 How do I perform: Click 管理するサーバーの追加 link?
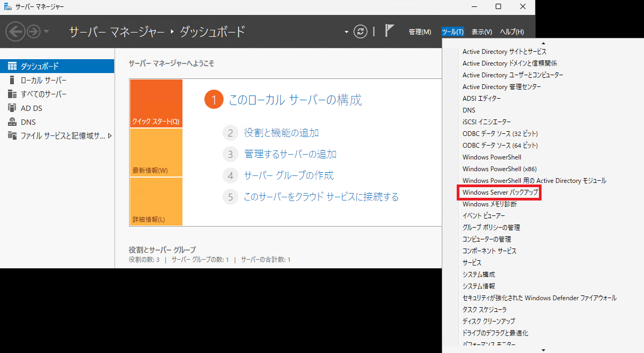(x=290, y=154)
